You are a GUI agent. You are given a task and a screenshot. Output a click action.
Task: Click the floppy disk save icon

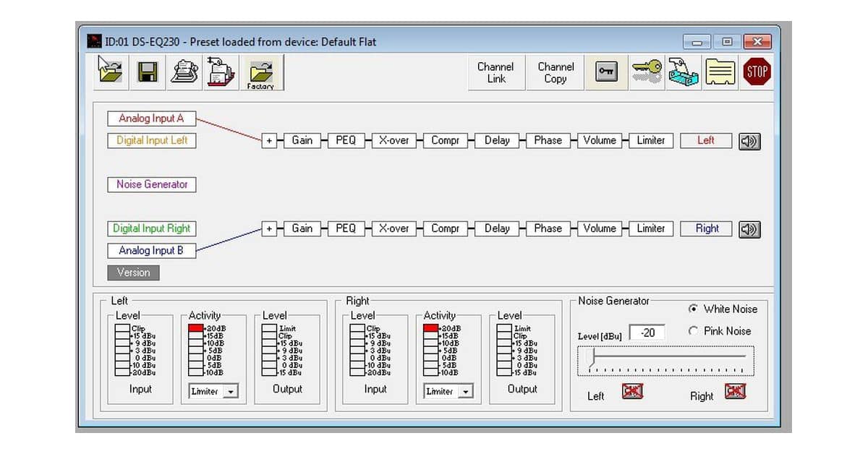[x=148, y=72]
